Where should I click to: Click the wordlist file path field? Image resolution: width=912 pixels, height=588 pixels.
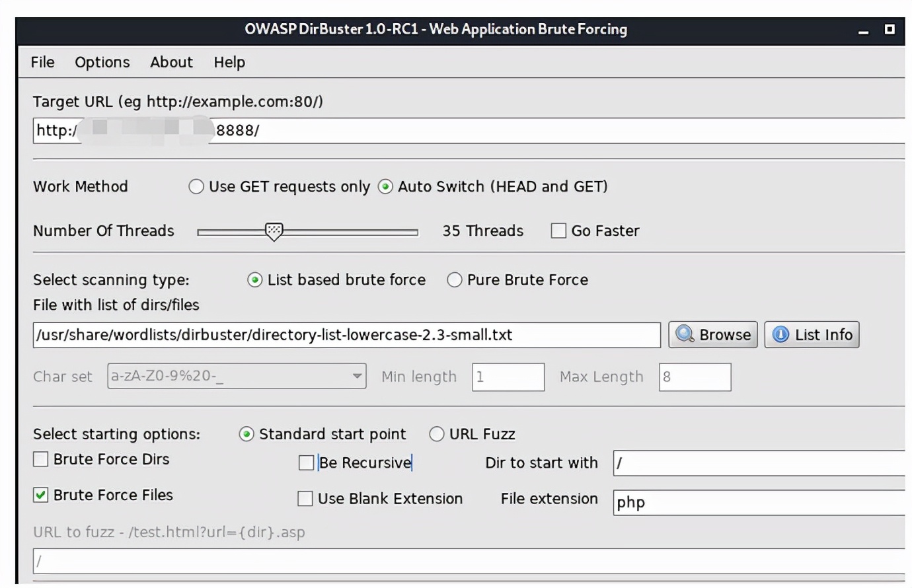point(347,335)
